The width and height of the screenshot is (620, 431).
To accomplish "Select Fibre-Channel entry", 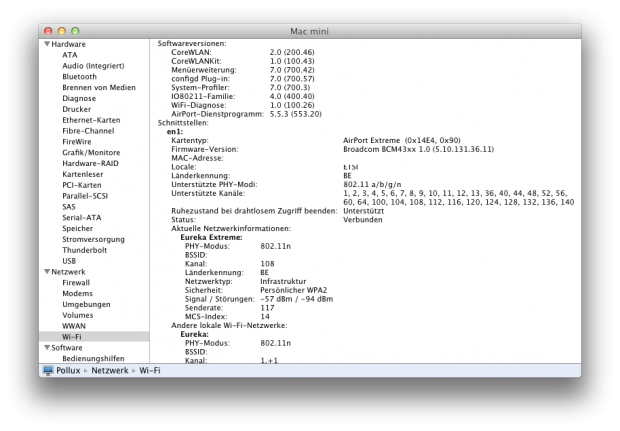I will pyautogui.click(x=88, y=131).
